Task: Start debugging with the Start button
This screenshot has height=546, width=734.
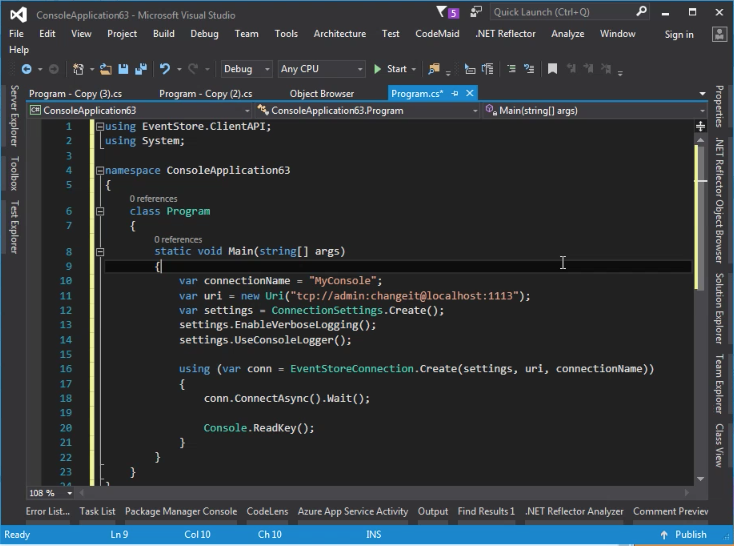Action: click(390, 69)
